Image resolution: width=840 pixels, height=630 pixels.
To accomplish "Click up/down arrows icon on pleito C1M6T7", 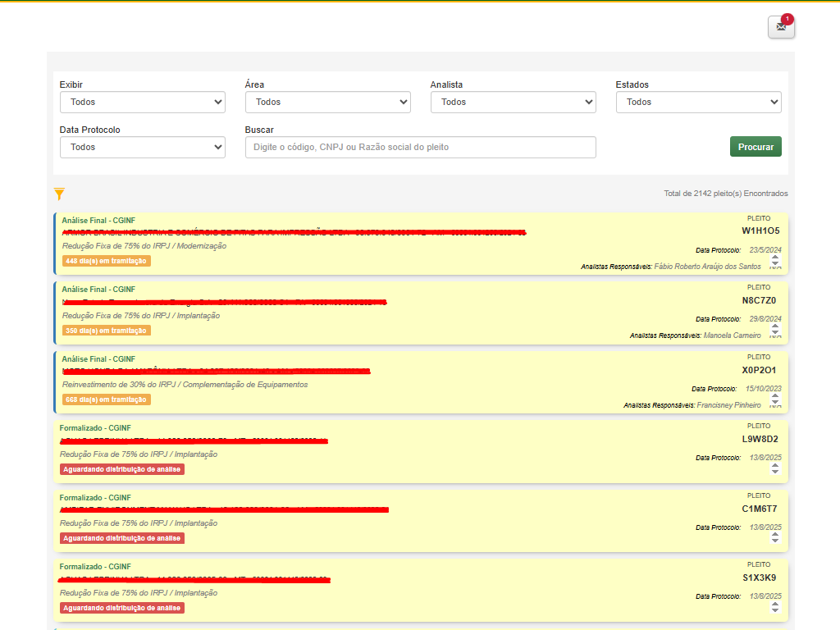I will [x=775, y=538].
